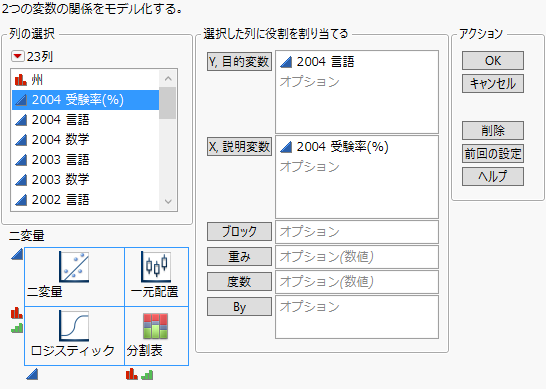Click the 前回の設定 button
The image size is (546, 389).
pos(493,153)
